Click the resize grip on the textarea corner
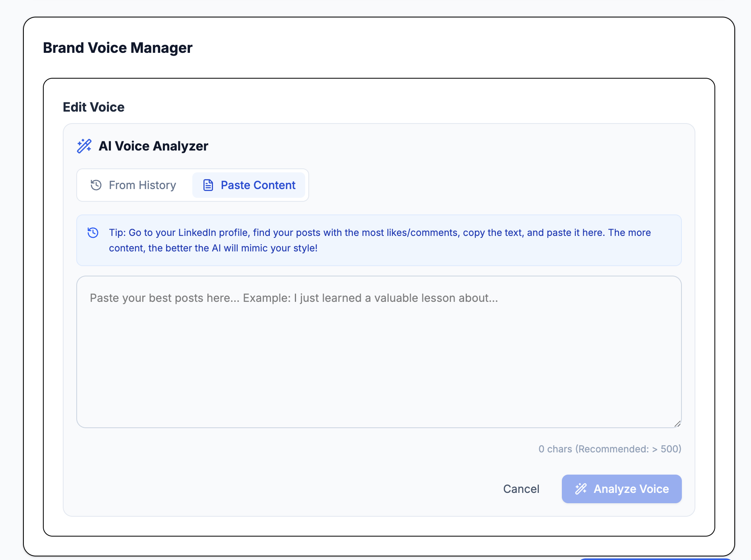Screen dimensions: 751x560 [677, 424]
